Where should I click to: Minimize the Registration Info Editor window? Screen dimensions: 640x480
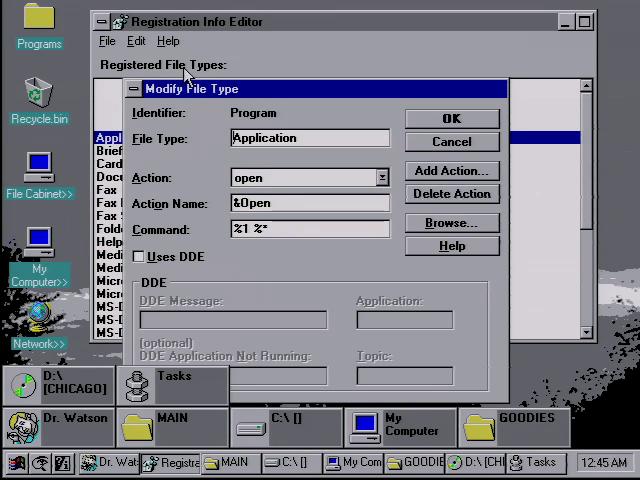pyautogui.click(x=565, y=22)
